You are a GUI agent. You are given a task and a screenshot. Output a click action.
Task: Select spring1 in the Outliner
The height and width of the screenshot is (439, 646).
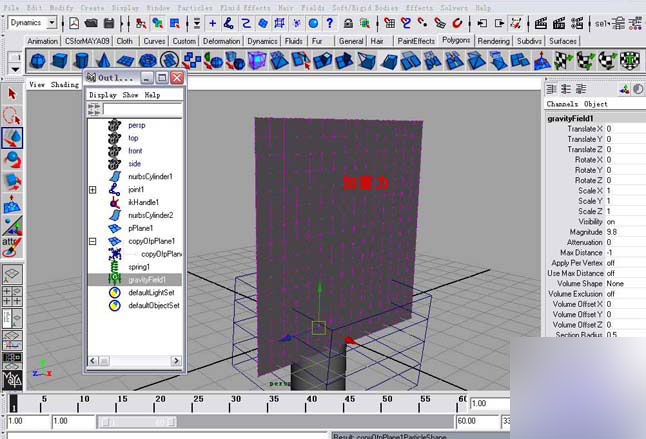139,267
